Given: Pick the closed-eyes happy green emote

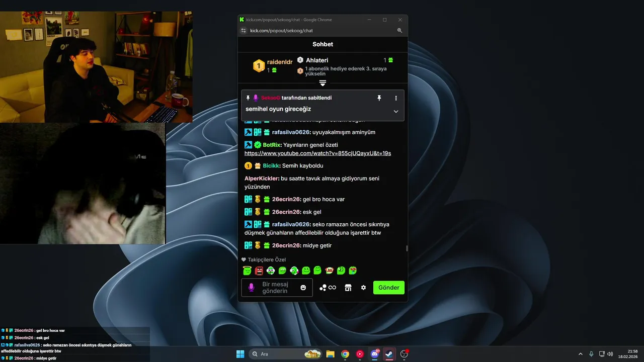Looking at the screenshot, I should (x=317, y=270).
